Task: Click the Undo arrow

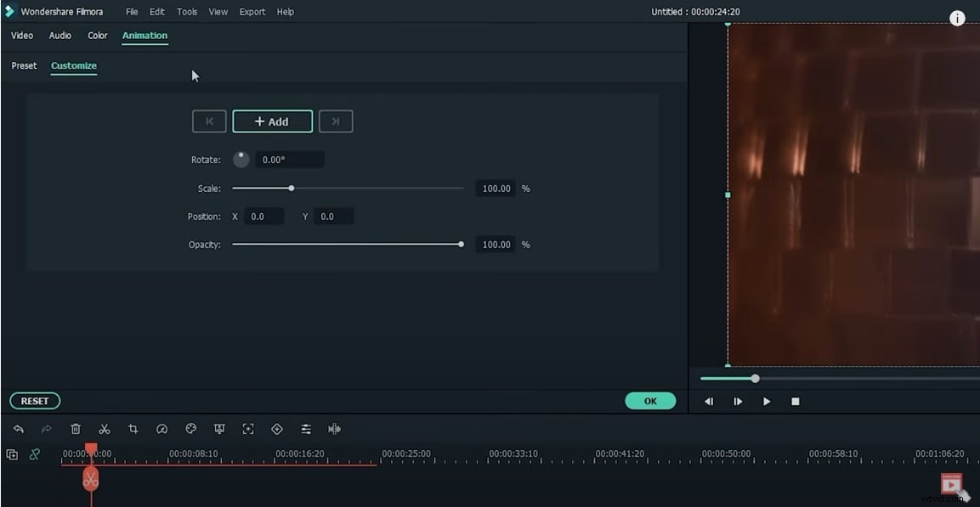Action: [x=19, y=429]
